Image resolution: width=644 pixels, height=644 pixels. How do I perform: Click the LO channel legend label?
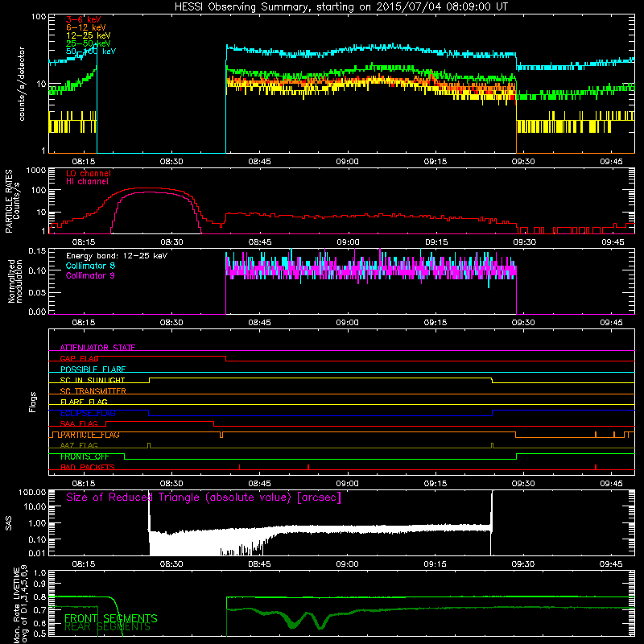89,173
